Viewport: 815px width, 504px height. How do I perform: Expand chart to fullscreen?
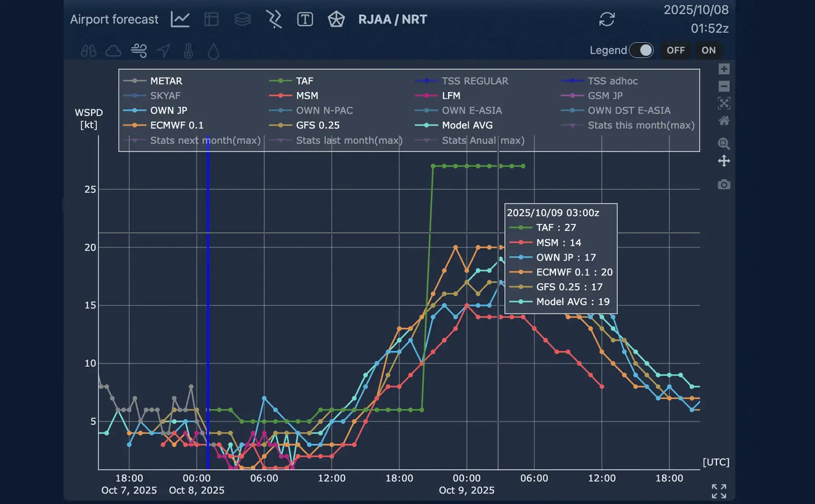pyautogui.click(x=719, y=491)
